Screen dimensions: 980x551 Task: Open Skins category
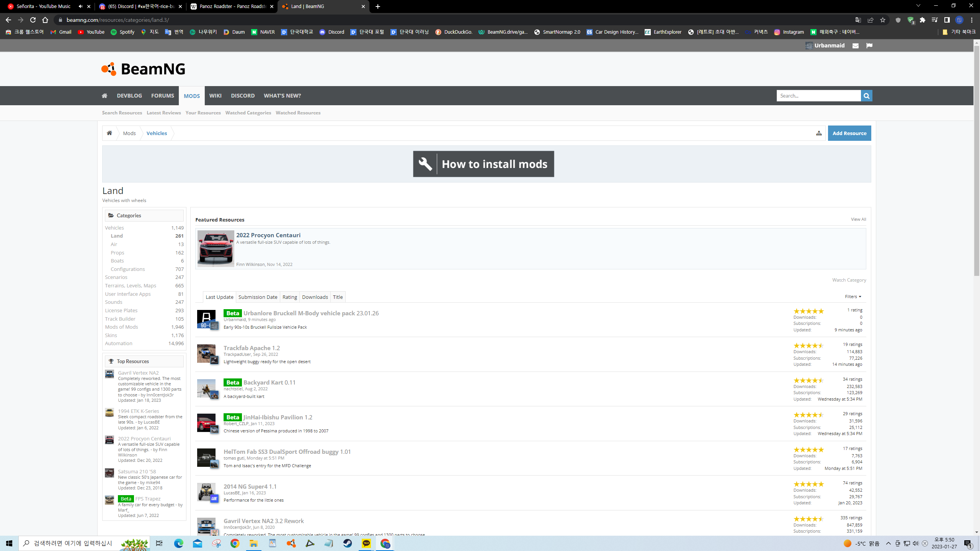(111, 336)
